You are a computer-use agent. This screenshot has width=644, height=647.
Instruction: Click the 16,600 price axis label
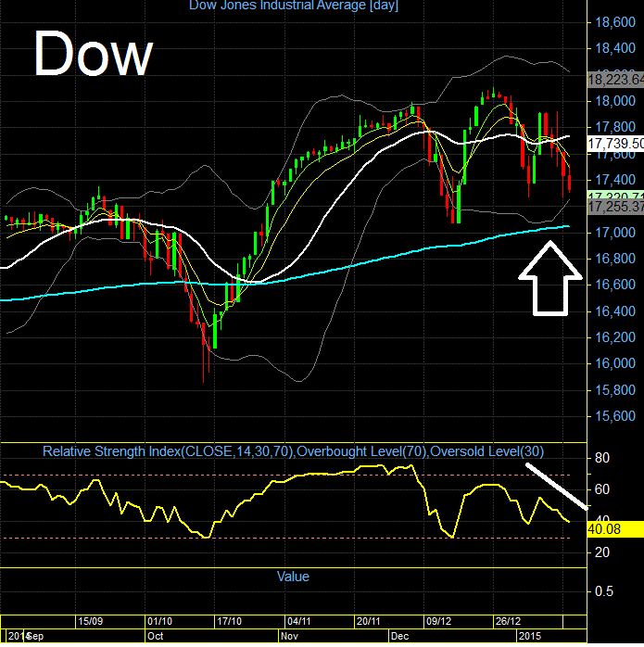point(614,285)
